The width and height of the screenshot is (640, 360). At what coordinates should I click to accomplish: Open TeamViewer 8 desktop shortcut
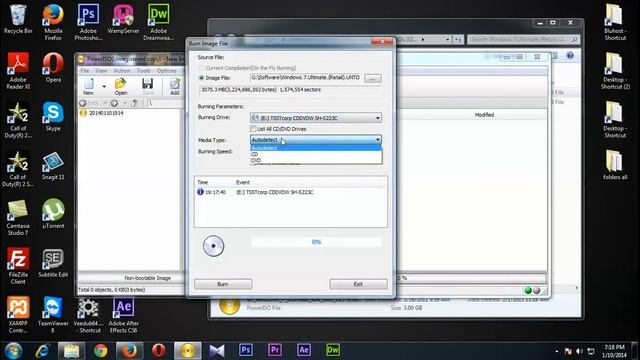(53, 315)
